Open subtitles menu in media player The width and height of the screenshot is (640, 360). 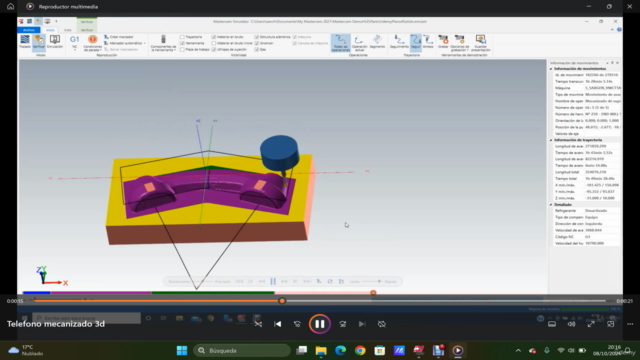coord(552,324)
